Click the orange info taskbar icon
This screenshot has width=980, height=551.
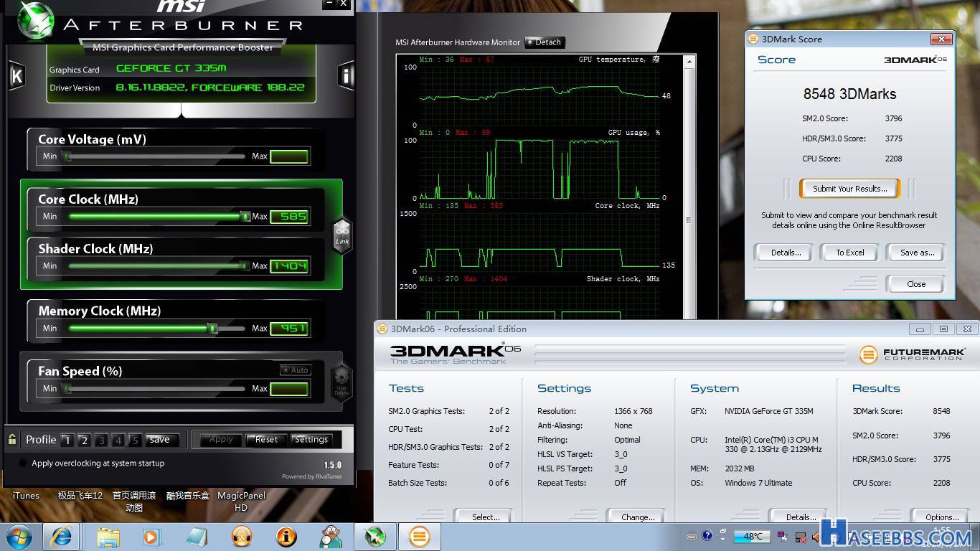click(x=286, y=537)
